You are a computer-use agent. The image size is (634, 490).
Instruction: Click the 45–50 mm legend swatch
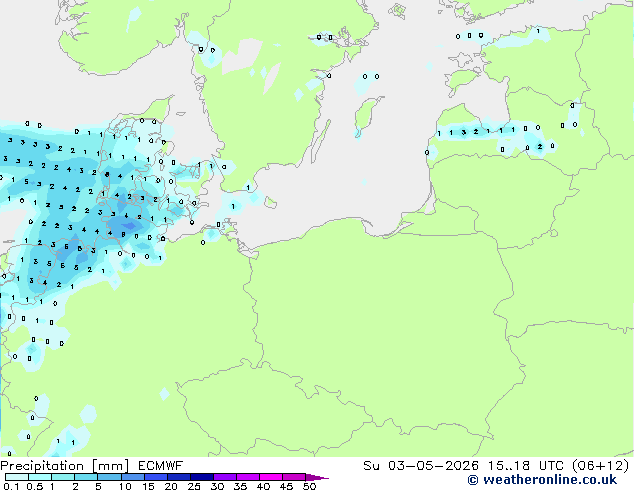(x=294, y=477)
